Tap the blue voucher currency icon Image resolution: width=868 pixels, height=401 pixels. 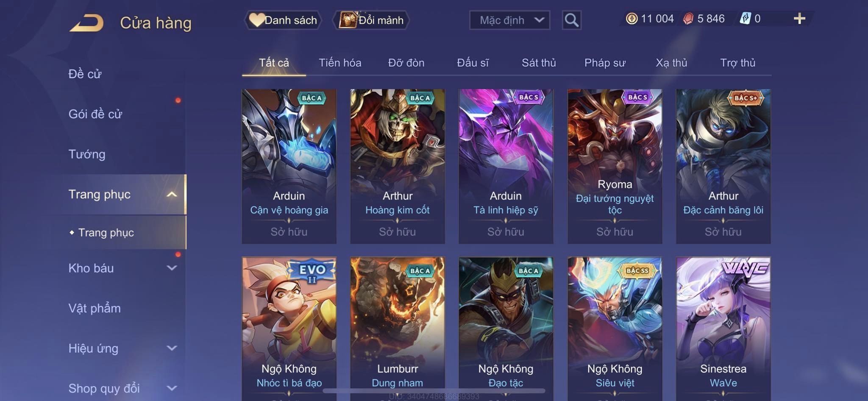(x=745, y=19)
